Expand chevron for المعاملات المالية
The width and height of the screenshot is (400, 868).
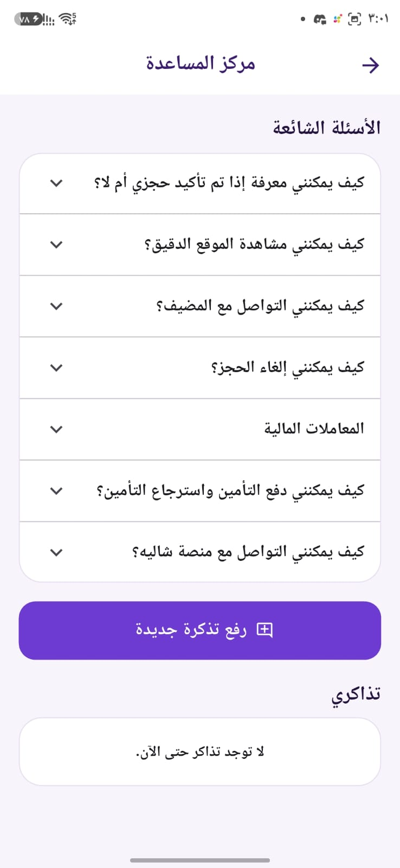pyautogui.click(x=56, y=430)
